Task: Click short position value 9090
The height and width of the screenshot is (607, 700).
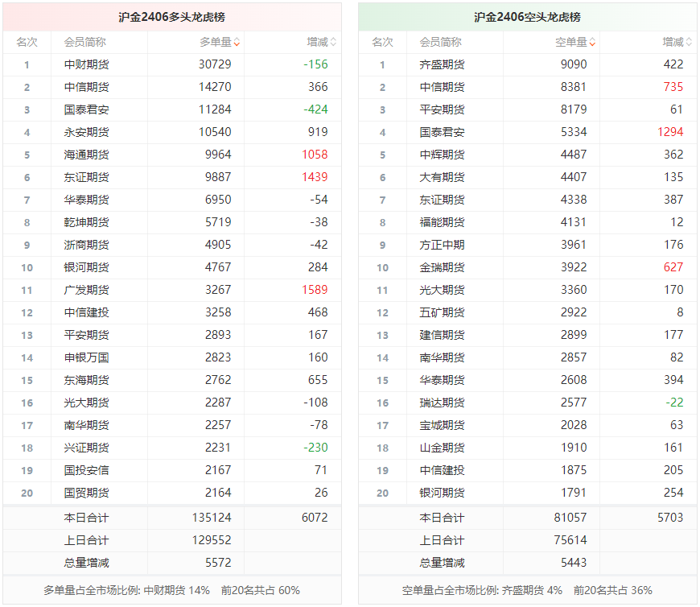Action: [574, 64]
